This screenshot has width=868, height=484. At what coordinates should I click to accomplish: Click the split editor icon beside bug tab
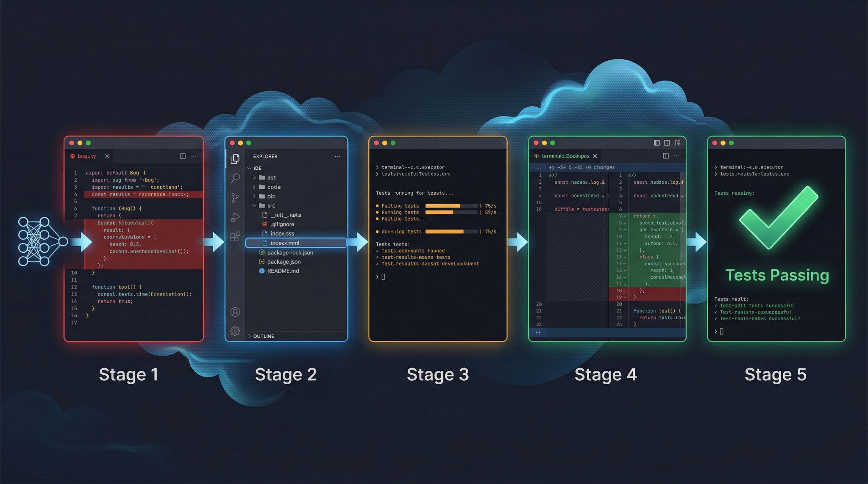point(183,156)
